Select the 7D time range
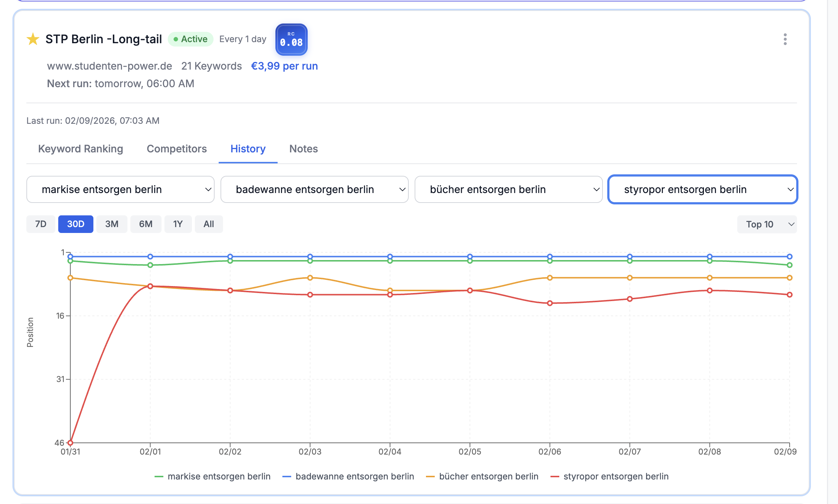Screen dimensions: 838x504 pyautogui.click(x=41, y=224)
